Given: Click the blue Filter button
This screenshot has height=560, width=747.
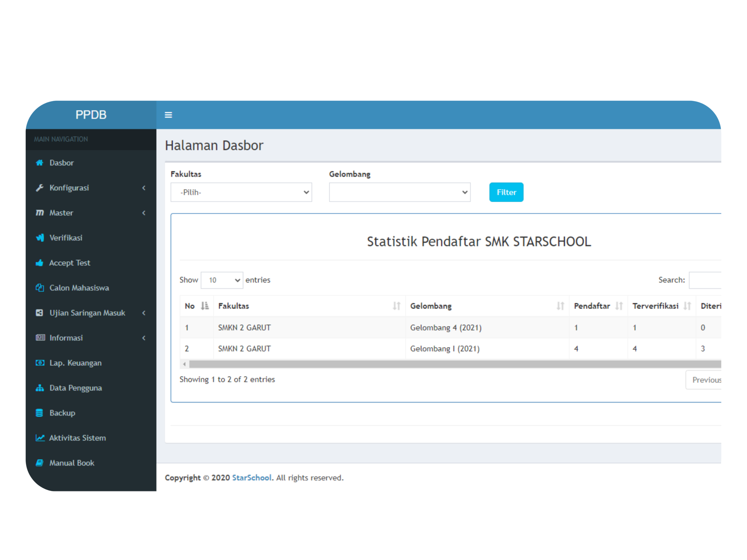Looking at the screenshot, I should 506,192.
